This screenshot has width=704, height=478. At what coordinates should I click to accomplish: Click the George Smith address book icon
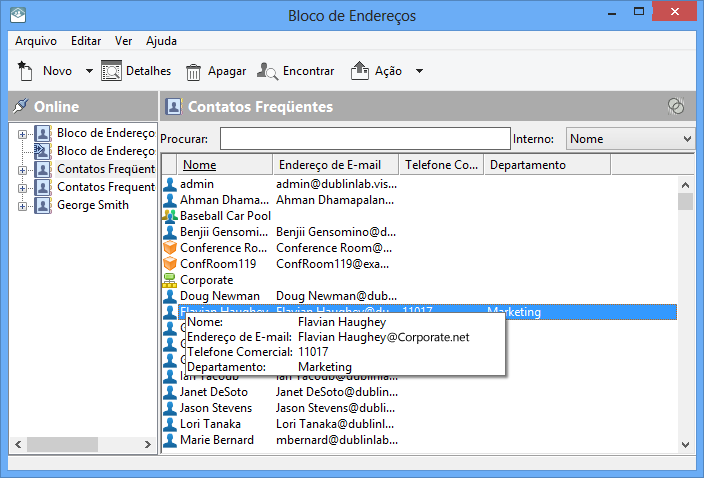[x=43, y=205]
